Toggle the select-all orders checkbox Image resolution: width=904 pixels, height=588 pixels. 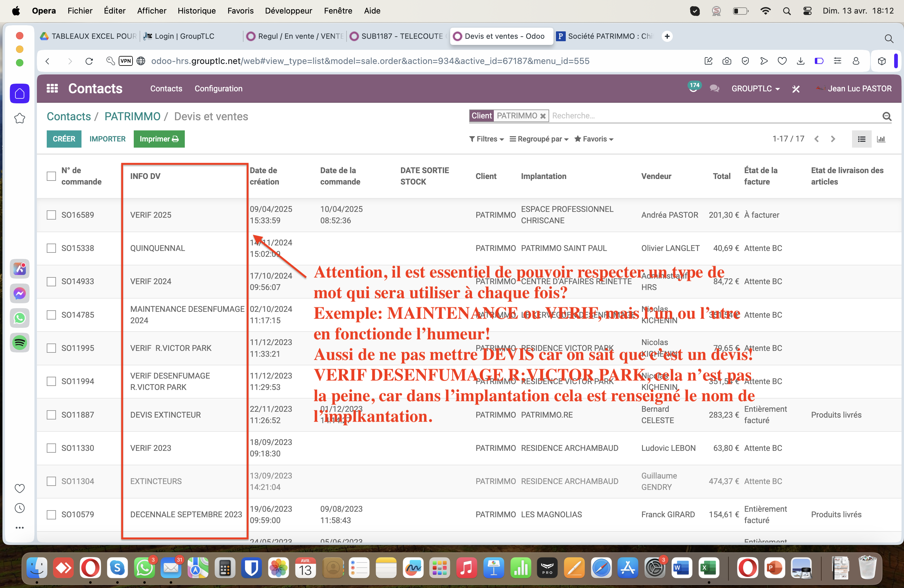pyautogui.click(x=51, y=176)
